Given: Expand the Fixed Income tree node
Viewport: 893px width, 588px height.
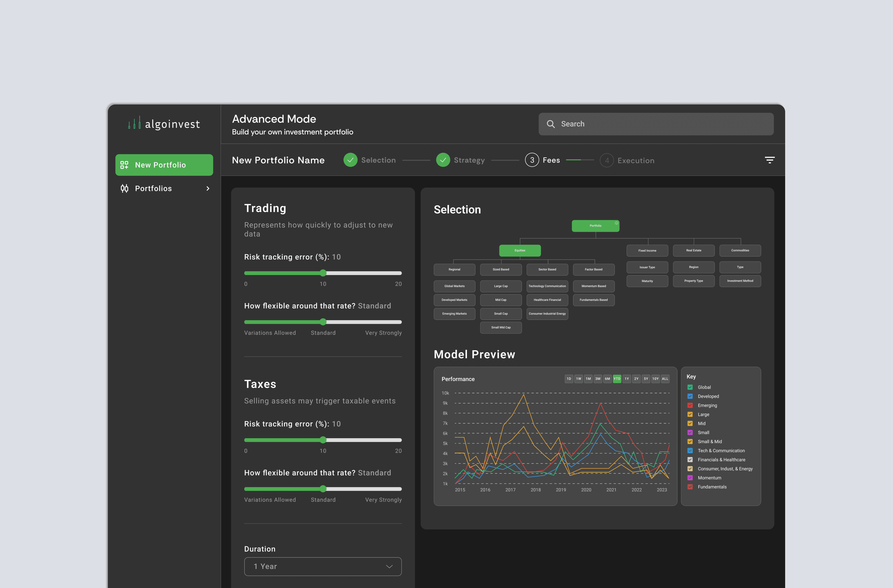Looking at the screenshot, I should (x=647, y=250).
